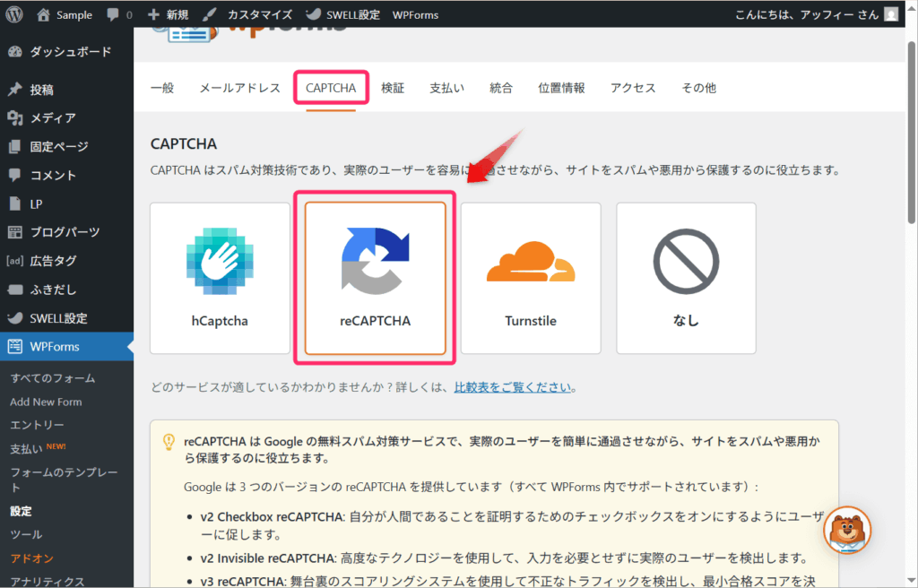918x588 pixels.
Task: Switch to the CAPTCHA tab
Action: [331, 88]
